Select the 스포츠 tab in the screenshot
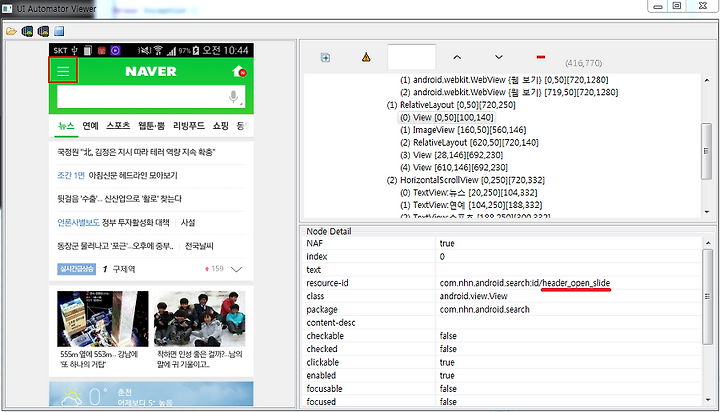Screen dimensions: 720x412 point(118,126)
